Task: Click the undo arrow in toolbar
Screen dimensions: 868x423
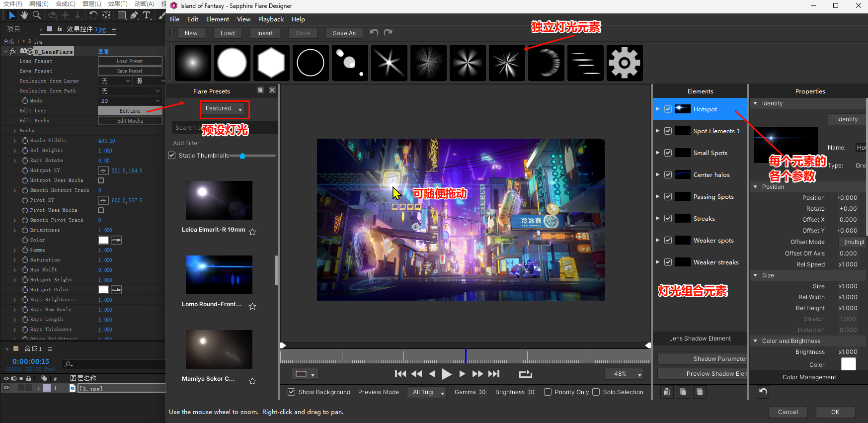Action: click(x=374, y=33)
